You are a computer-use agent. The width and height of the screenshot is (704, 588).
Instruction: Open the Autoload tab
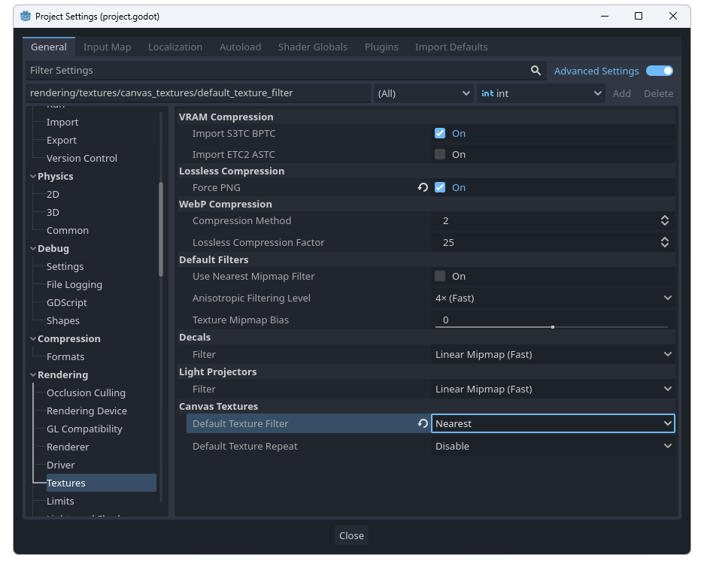click(x=240, y=47)
